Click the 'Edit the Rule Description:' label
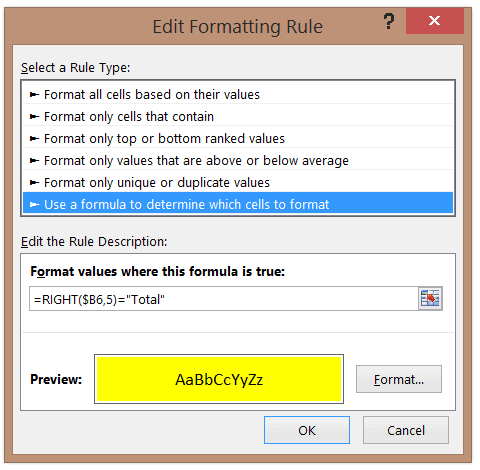This screenshot has height=470, width=480. tap(94, 242)
